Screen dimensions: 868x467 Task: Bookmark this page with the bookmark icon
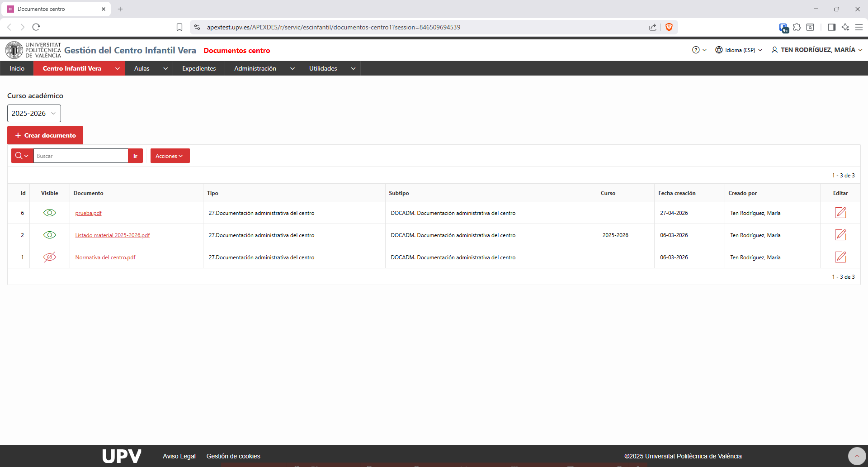pyautogui.click(x=179, y=27)
